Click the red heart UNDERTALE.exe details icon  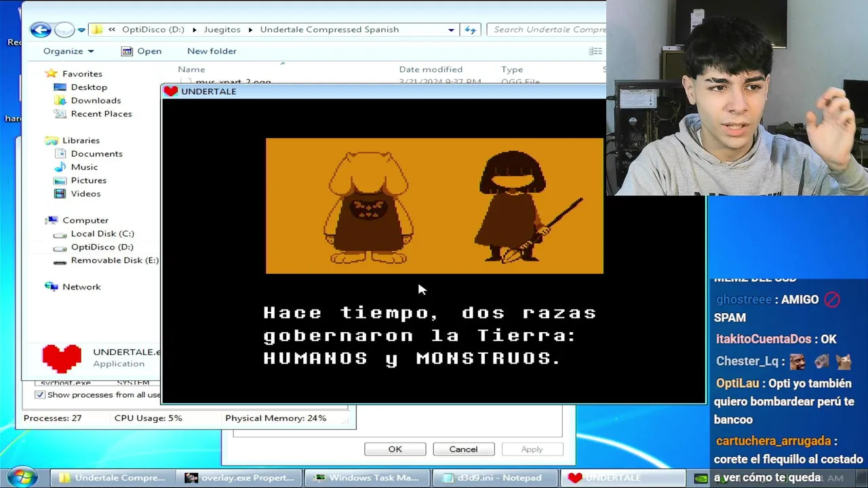click(62, 359)
